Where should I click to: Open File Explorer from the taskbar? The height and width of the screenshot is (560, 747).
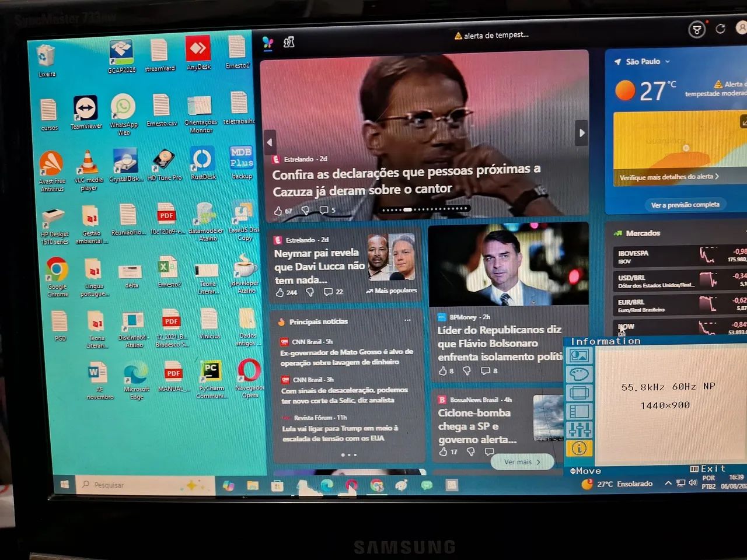coord(253,485)
